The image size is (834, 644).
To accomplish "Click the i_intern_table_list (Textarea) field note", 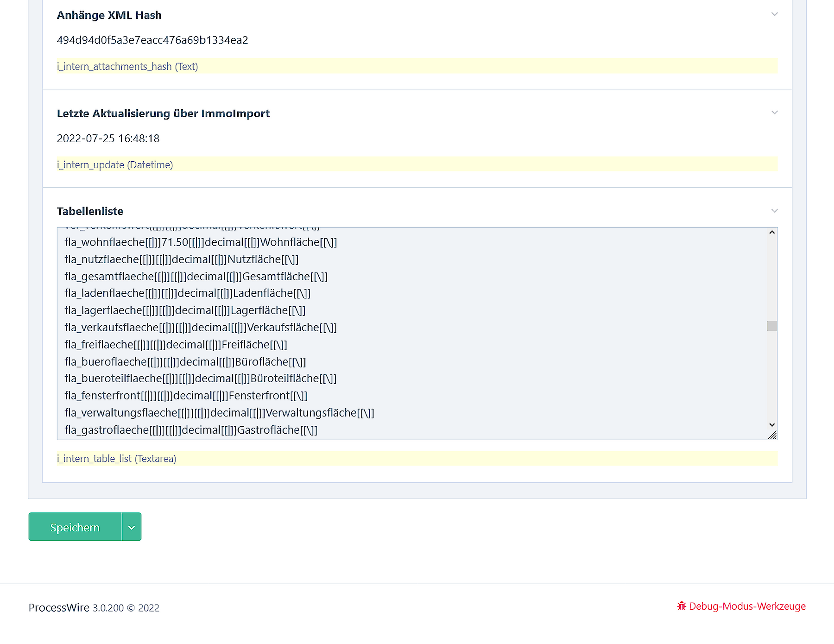I will tap(117, 459).
